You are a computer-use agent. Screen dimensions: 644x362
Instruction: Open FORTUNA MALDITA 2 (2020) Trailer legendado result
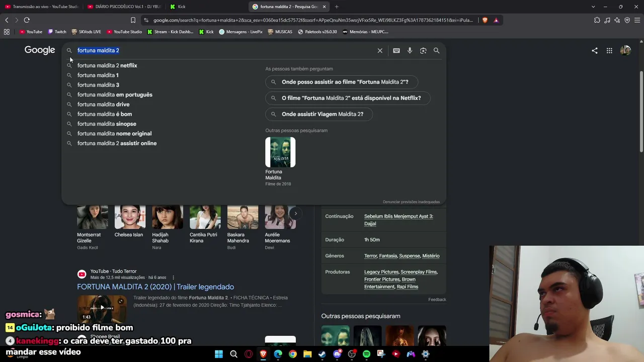pyautogui.click(x=155, y=287)
